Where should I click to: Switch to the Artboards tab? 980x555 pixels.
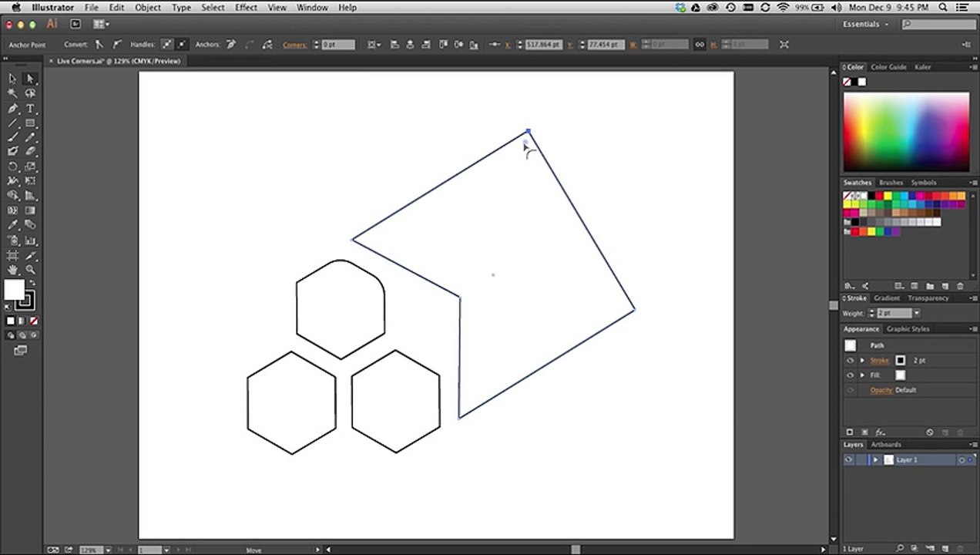point(885,445)
